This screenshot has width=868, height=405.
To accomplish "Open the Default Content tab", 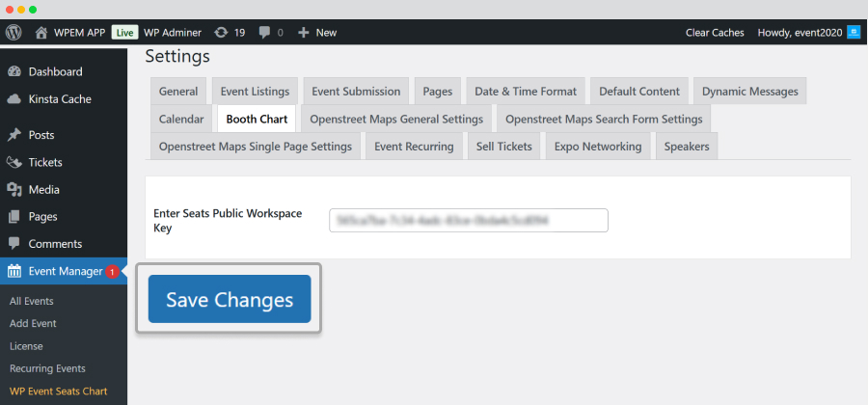I will (639, 92).
